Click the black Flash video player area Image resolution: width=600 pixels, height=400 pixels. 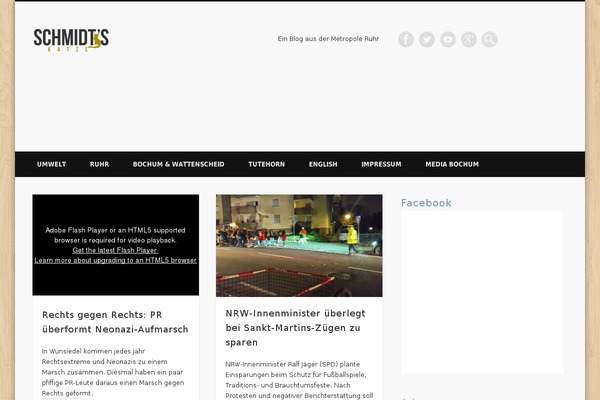[116, 245]
